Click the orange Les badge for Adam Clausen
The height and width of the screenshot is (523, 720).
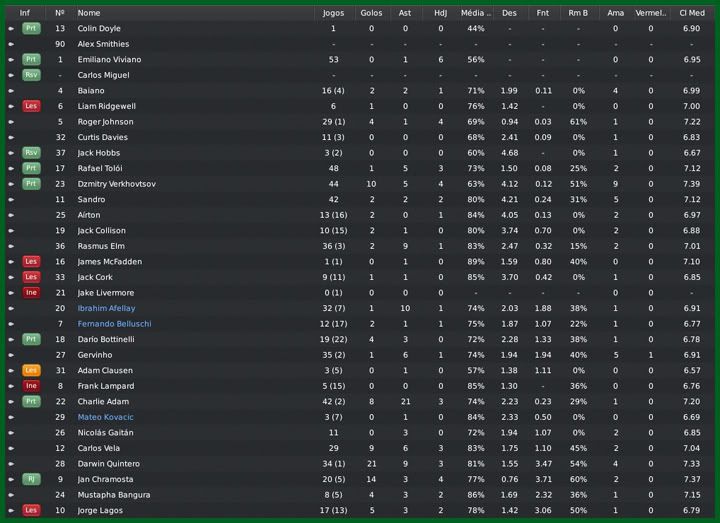tap(31, 371)
